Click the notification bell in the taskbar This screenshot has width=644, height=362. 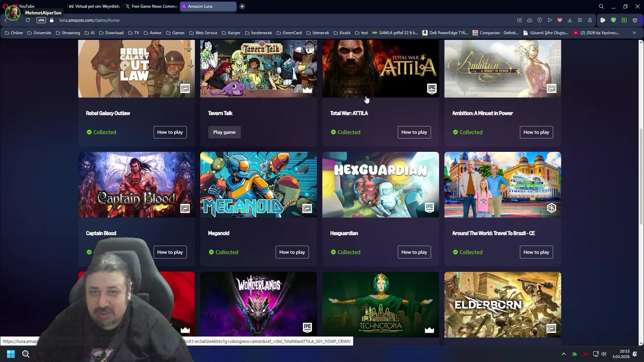coord(635,354)
